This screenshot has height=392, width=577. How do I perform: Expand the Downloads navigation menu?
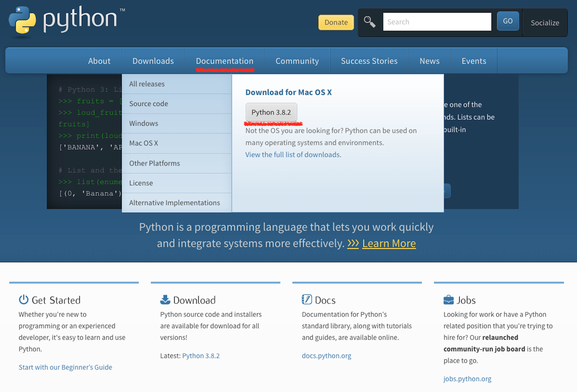[153, 61]
